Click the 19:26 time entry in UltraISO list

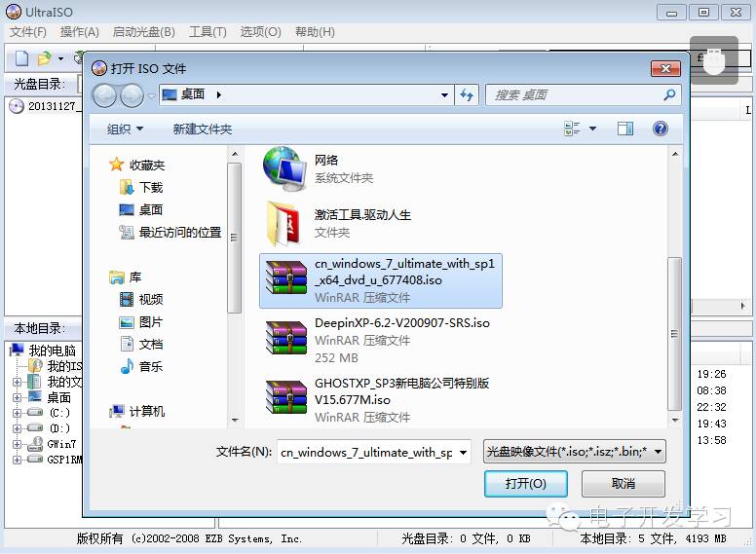711,374
